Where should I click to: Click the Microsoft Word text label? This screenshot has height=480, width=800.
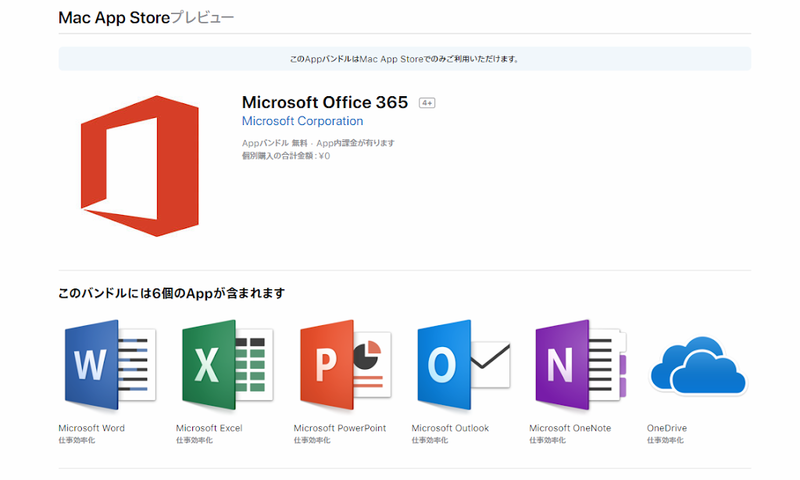point(91,428)
